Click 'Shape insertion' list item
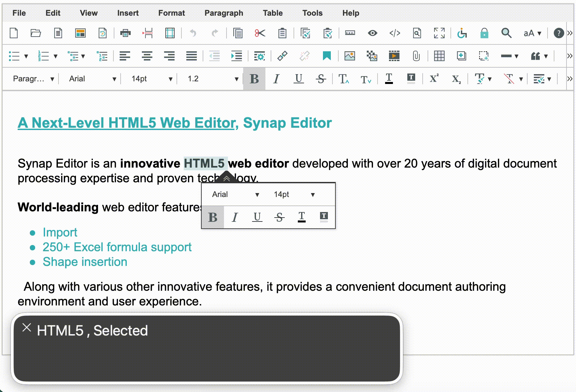576x392 pixels. click(x=85, y=262)
